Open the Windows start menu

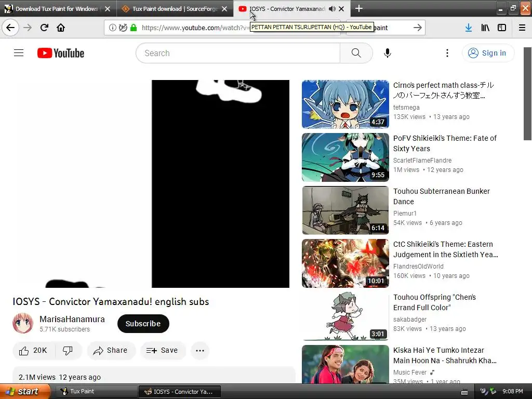coord(24,391)
